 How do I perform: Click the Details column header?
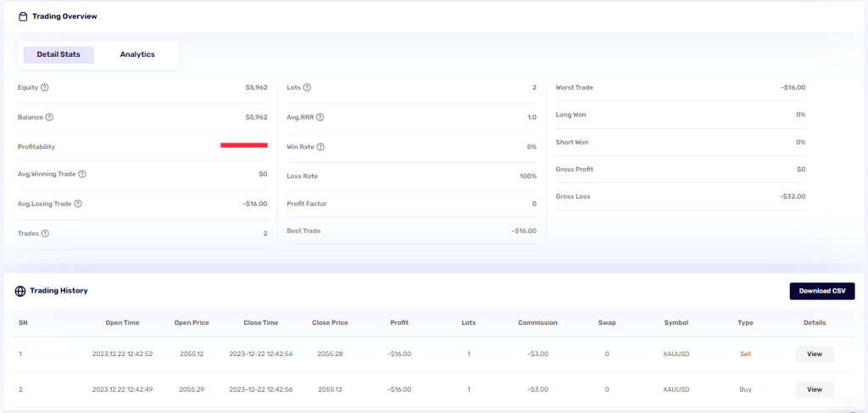click(815, 323)
